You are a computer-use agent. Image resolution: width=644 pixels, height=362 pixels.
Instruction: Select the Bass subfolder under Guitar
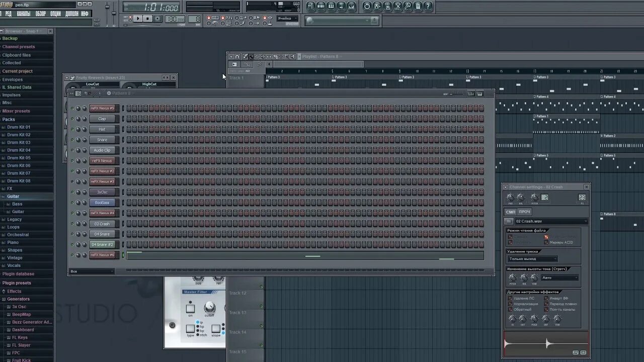17,204
